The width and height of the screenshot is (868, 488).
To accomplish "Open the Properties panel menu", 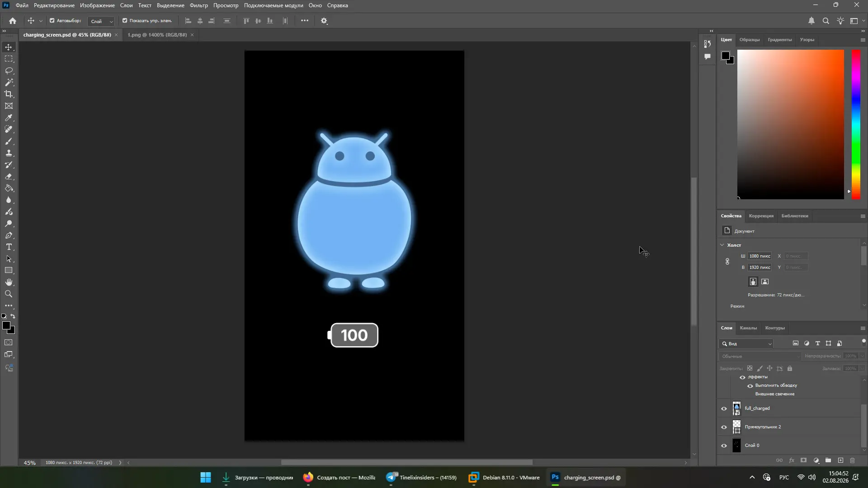I will tap(863, 216).
